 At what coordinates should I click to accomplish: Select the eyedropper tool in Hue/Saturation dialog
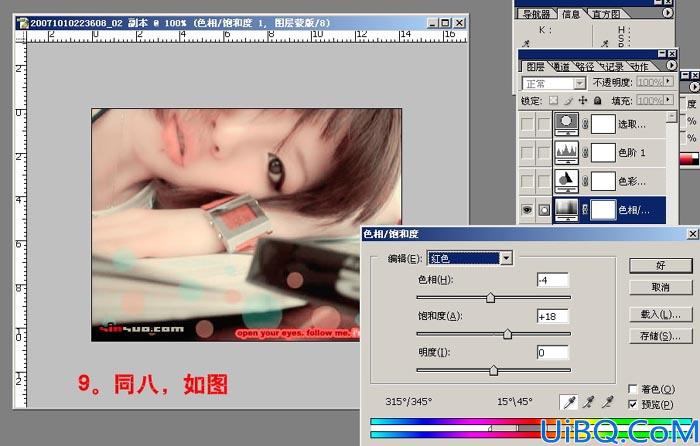pos(569,402)
